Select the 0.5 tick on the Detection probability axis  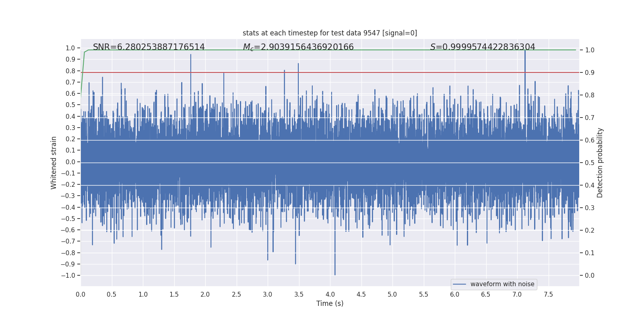(x=590, y=163)
